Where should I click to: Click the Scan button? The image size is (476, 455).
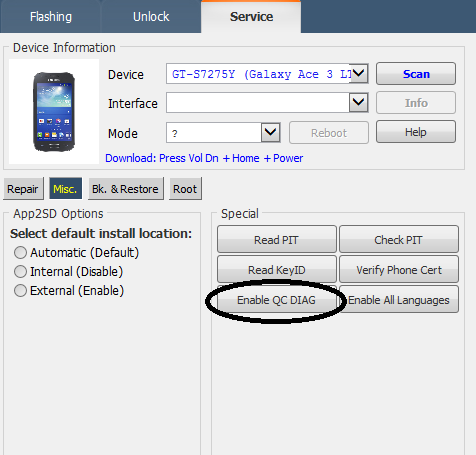416,74
